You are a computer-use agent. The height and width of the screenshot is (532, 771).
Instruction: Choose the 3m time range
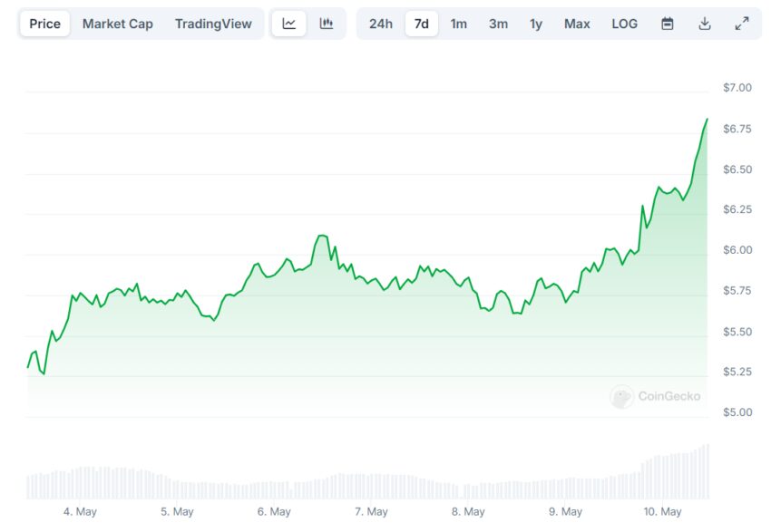point(498,24)
